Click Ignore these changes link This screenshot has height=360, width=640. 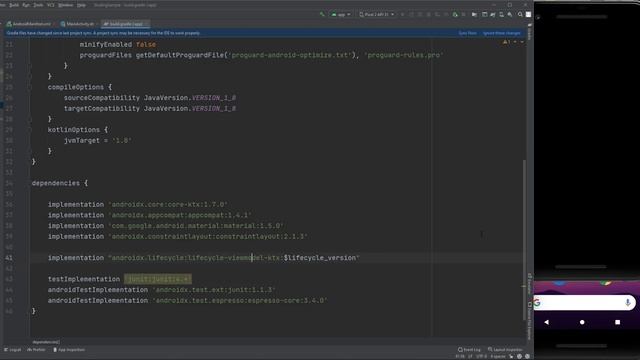click(502, 33)
